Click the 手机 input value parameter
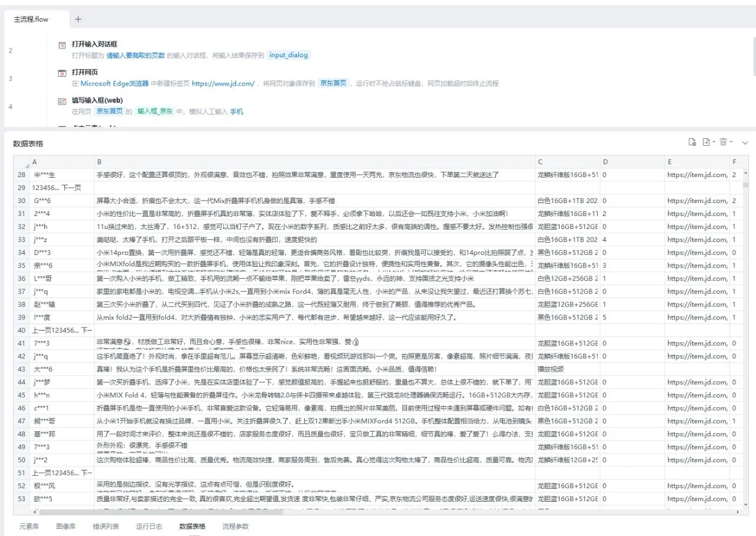The height and width of the screenshot is (536, 756). tap(236, 112)
